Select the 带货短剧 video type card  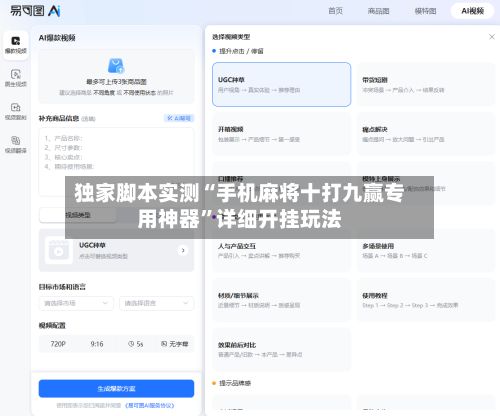(x=426, y=84)
